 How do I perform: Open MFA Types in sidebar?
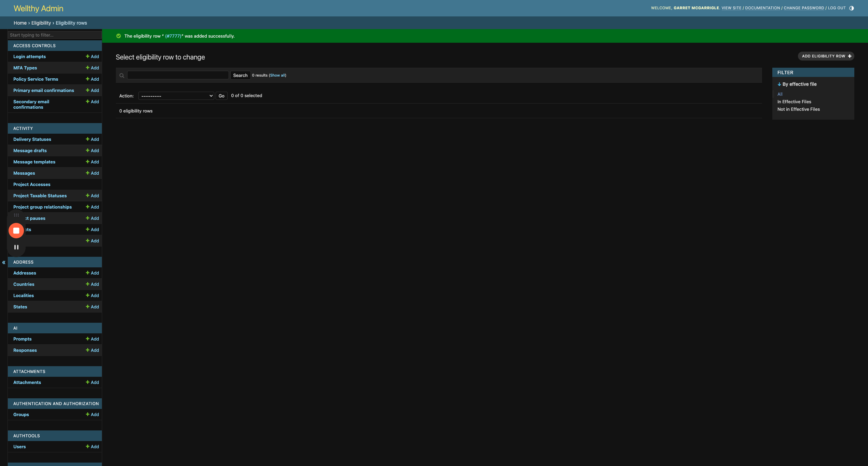click(25, 68)
